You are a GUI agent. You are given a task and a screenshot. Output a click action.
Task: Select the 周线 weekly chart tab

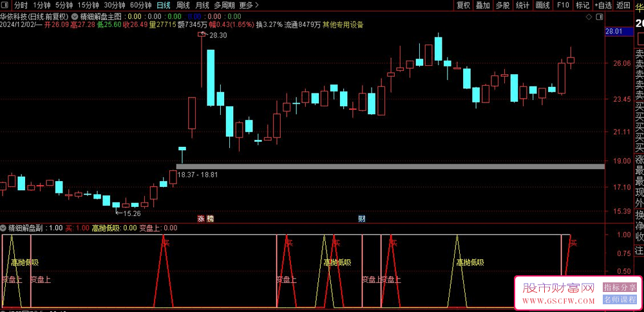183,5
